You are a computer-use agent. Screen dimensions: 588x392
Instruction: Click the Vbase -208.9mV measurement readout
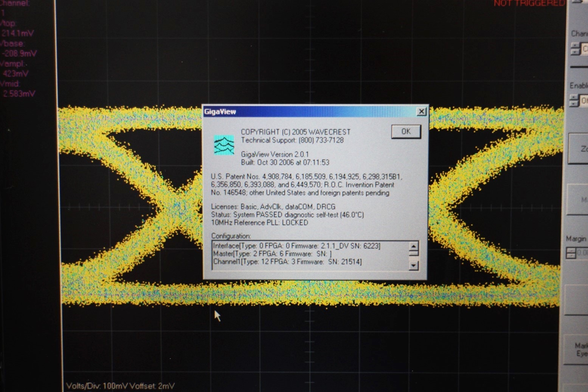point(18,48)
